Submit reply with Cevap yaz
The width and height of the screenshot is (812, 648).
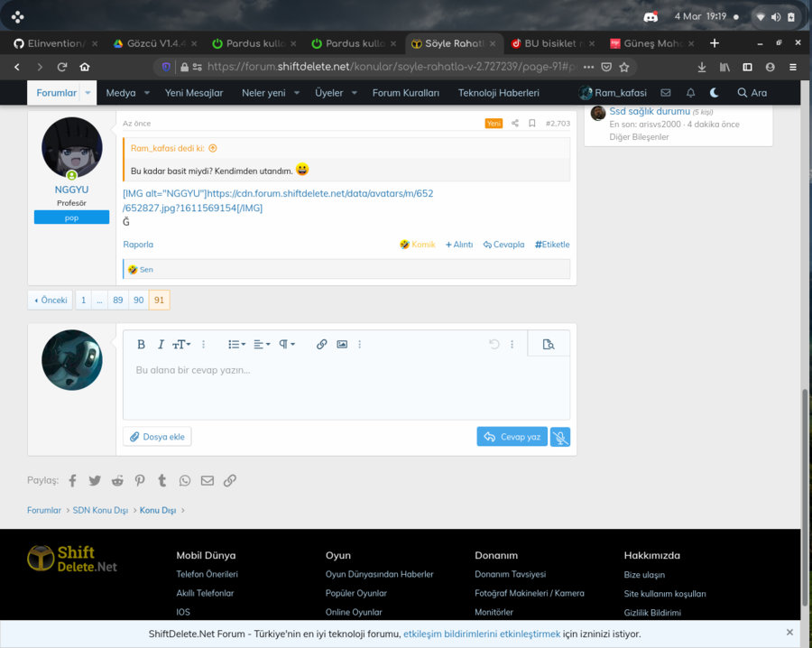click(x=512, y=437)
